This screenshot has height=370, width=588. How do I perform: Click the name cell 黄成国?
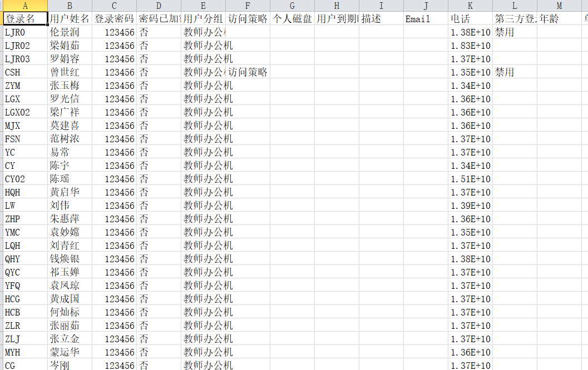(70, 299)
